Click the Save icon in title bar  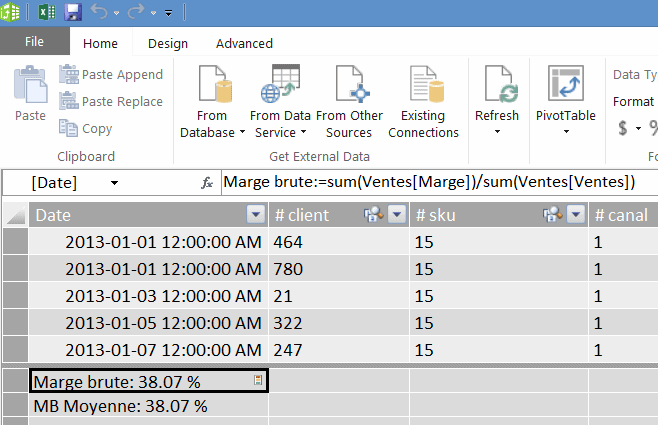pos(72,13)
